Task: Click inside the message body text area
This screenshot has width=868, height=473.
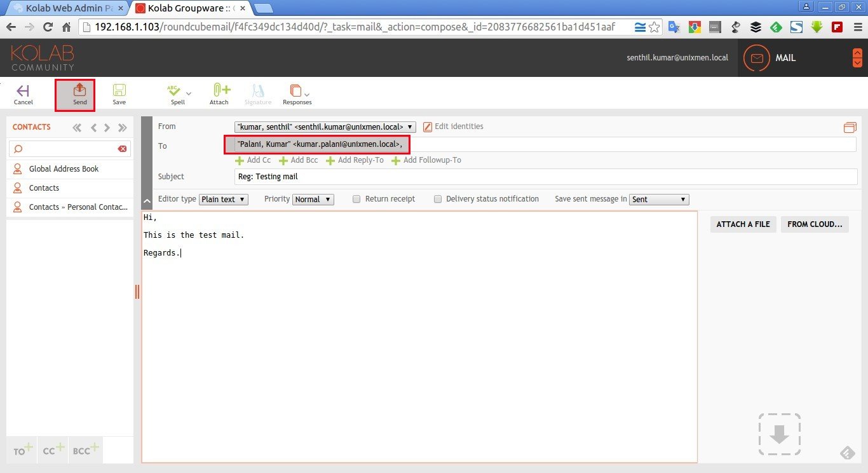Action: [x=419, y=337]
